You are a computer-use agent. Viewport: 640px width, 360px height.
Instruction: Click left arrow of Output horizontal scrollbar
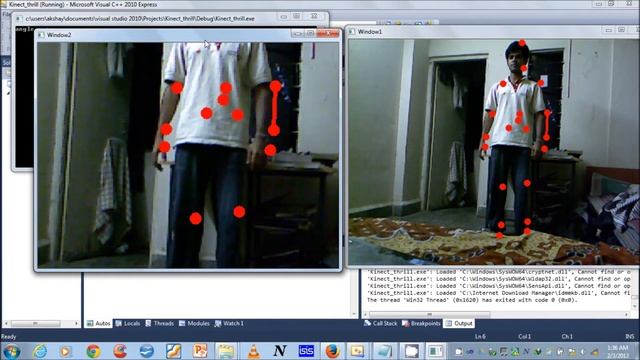366,314
